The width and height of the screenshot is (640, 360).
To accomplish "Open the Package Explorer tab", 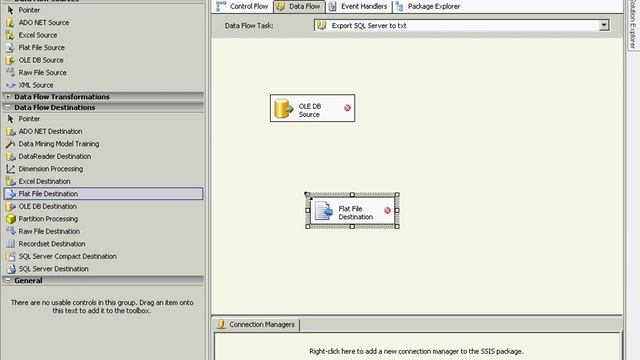I will click(428, 6).
